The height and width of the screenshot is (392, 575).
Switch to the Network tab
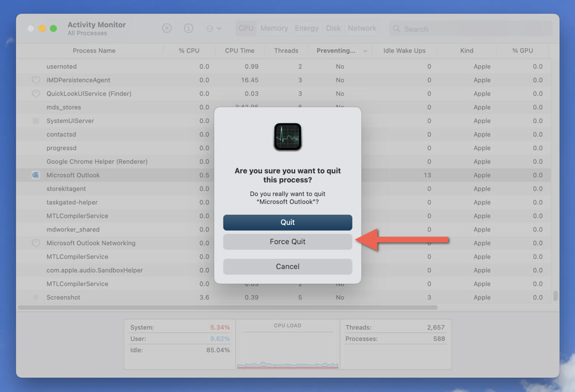coord(362,28)
